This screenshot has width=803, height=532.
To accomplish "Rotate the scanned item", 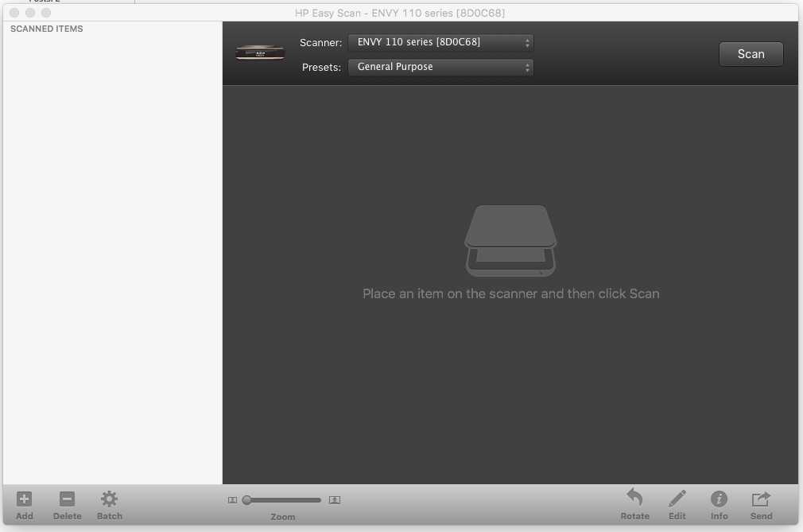I will 634,499.
